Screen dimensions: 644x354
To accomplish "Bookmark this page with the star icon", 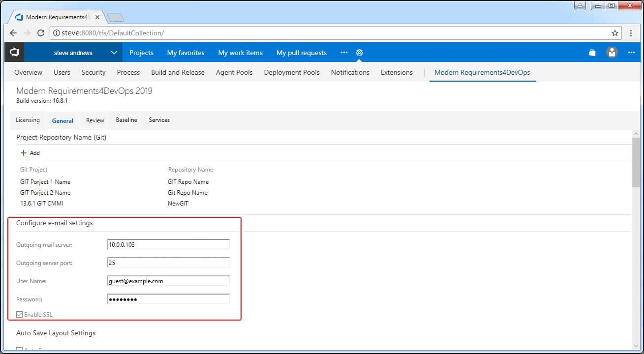I will (x=615, y=33).
